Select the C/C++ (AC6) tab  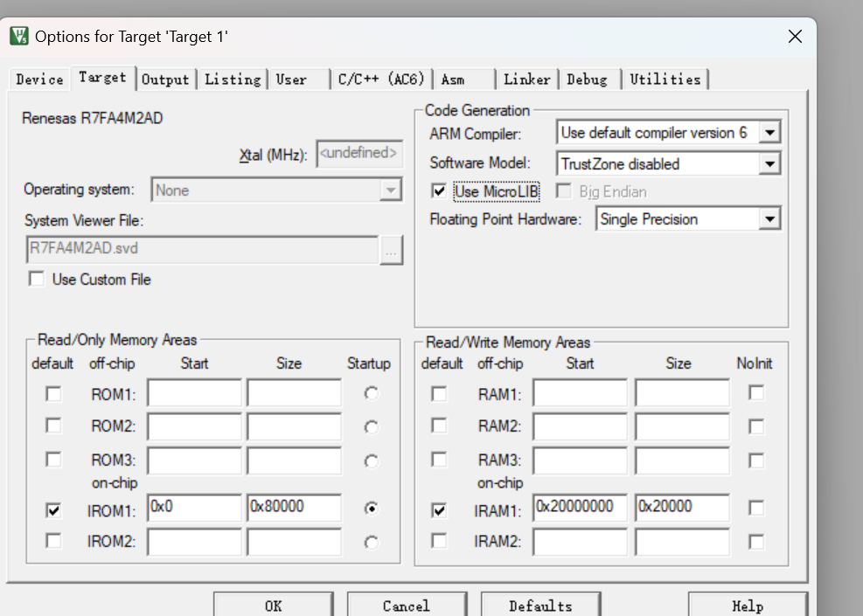[381, 80]
